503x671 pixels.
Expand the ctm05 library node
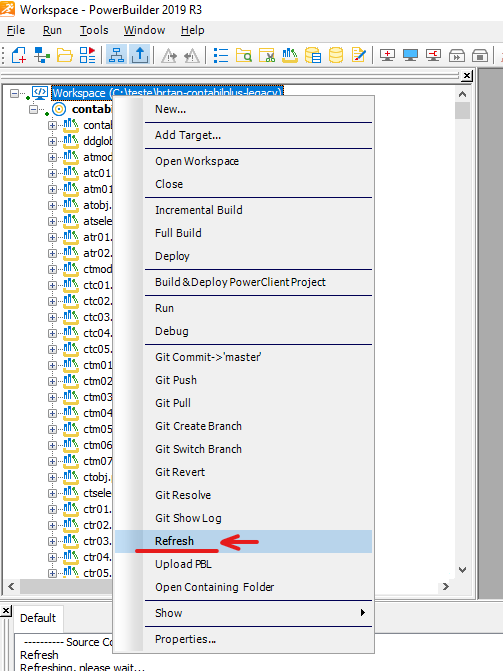pyautogui.click(x=52, y=429)
